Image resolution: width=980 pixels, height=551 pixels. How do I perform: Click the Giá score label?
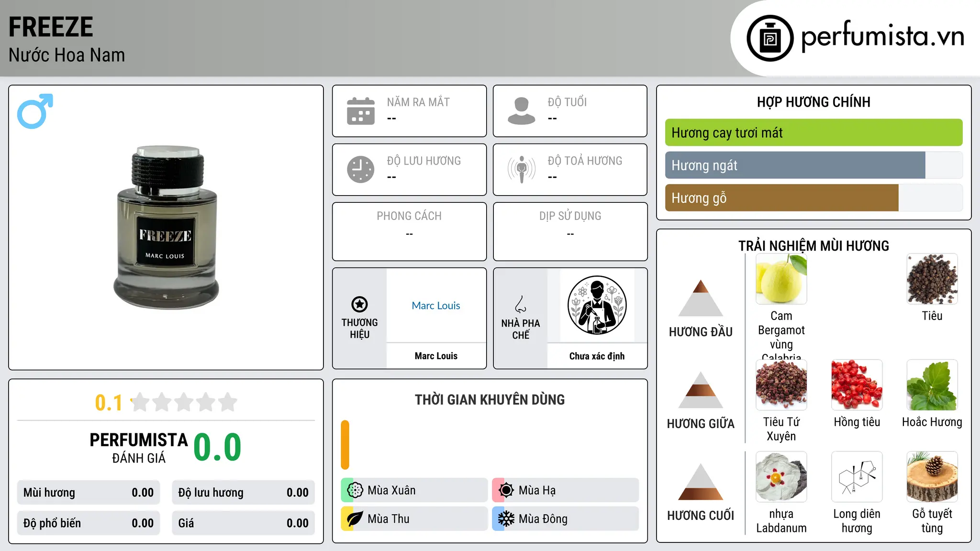(x=186, y=523)
